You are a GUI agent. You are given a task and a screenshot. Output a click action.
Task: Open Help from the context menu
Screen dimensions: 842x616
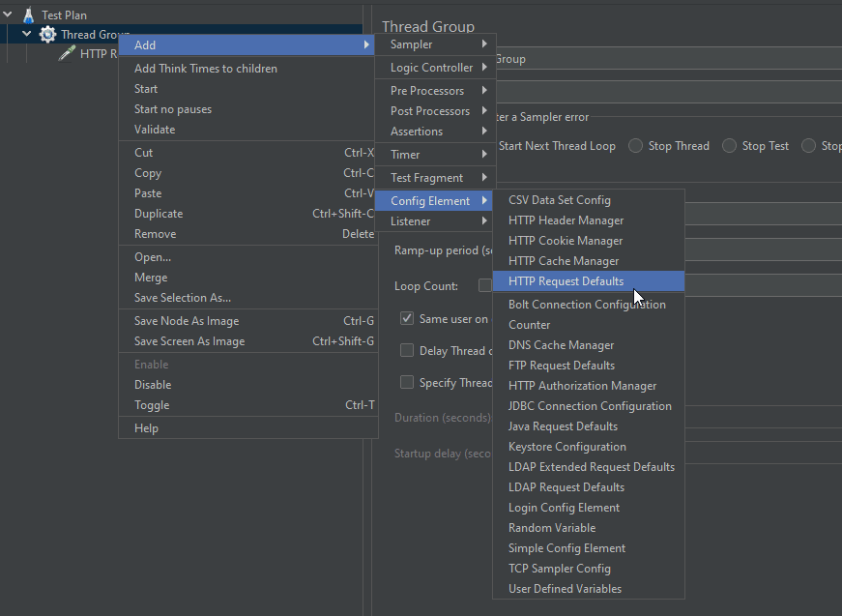pos(247,428)
